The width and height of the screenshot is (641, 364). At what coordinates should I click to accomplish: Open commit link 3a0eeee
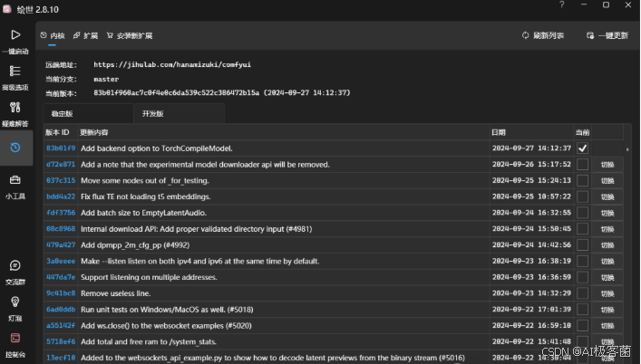(61, 261)
